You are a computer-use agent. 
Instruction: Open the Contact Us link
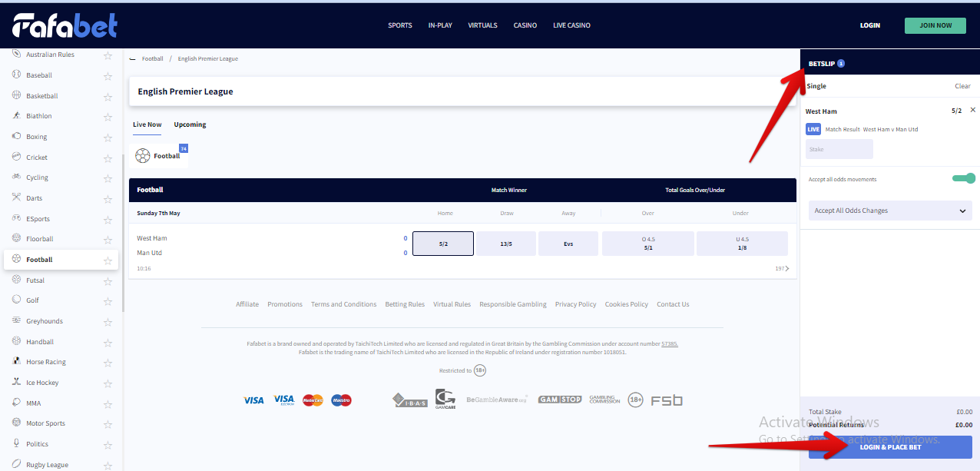point(673,304)
